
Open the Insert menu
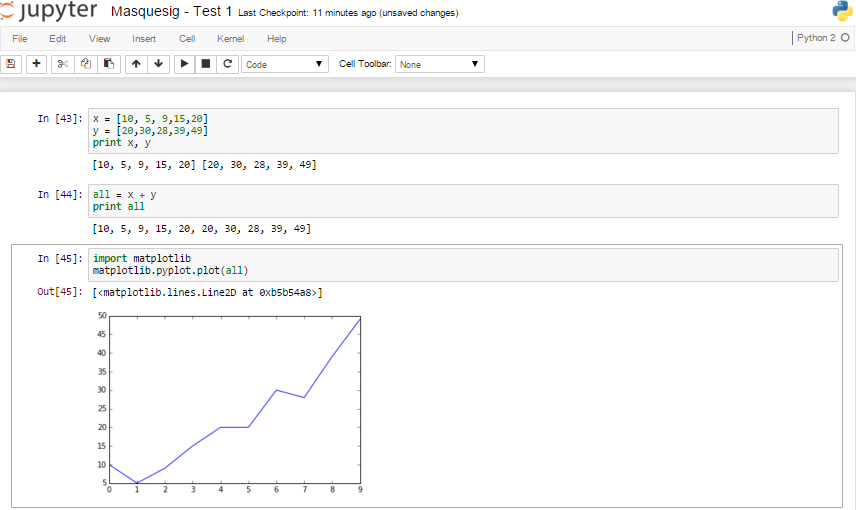[x=144, y=39]
